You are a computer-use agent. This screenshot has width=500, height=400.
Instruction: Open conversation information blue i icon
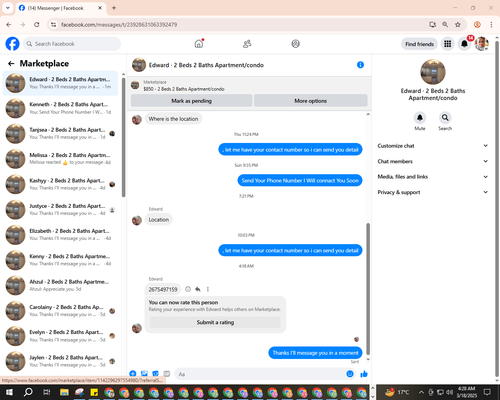[x=360, y=65]
